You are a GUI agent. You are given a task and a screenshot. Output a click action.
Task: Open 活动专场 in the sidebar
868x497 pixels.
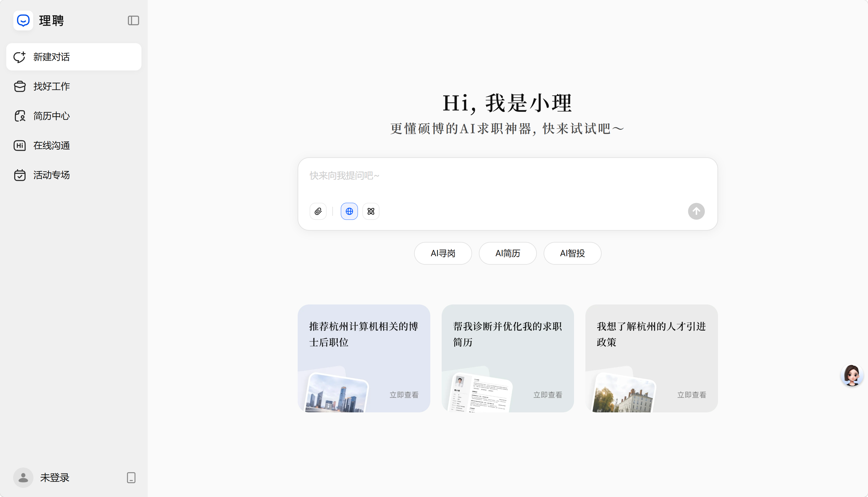pos(74,175)
